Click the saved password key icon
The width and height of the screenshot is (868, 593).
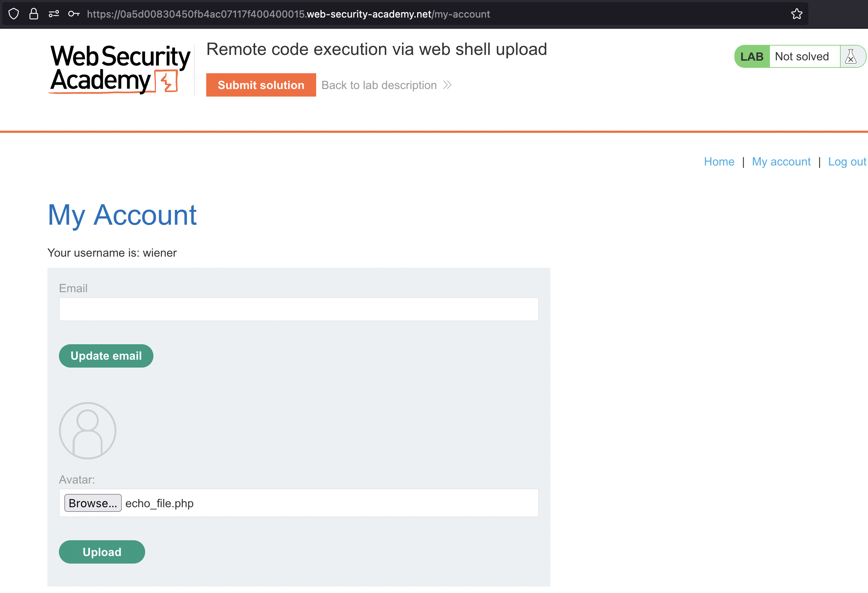tap(74, 14)
